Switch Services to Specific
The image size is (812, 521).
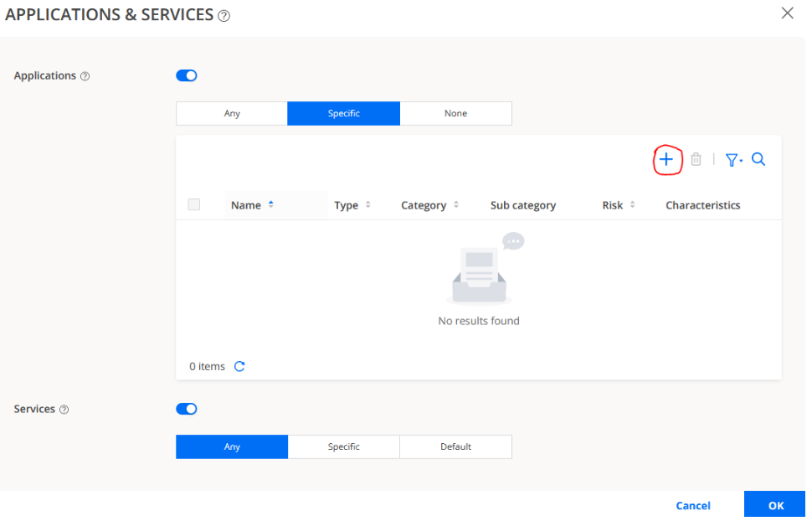point(343,446)
